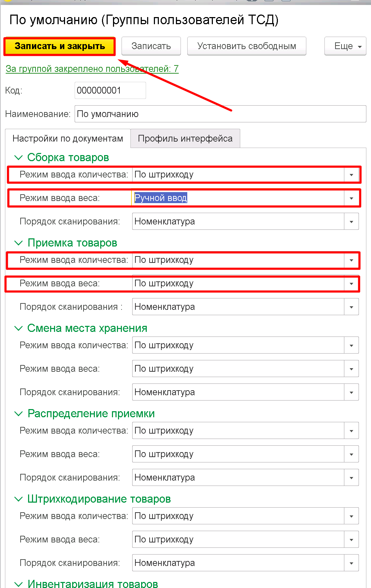The image size is (371, 588).
Task: Click the Наименование input field
Action: (x=220, y=114)
